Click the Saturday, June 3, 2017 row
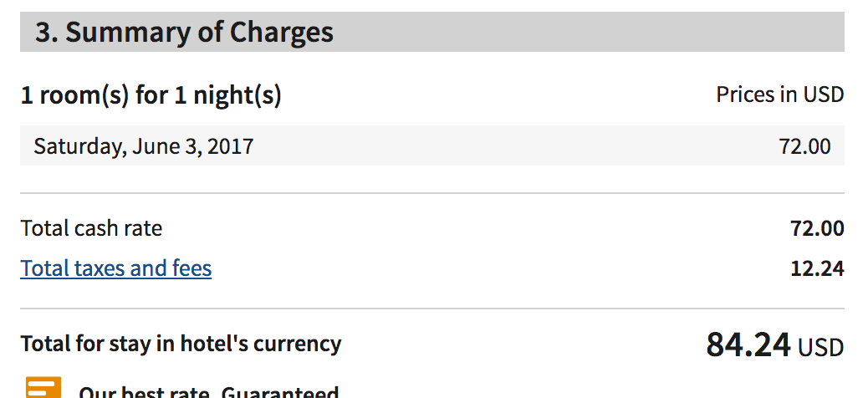 point(431,145)
